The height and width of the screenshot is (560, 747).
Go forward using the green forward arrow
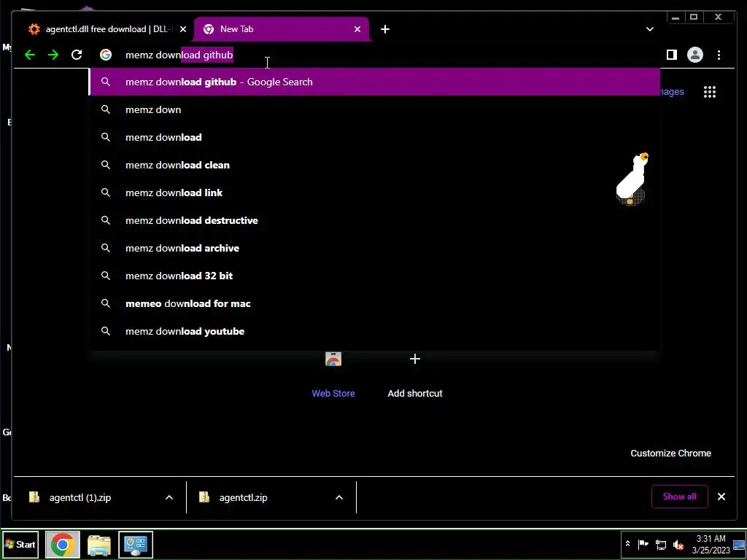(x=53, y=55)
